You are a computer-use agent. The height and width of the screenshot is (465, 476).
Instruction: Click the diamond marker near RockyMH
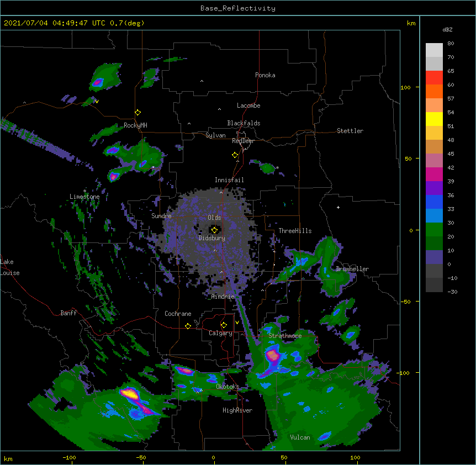coord(138,113)
